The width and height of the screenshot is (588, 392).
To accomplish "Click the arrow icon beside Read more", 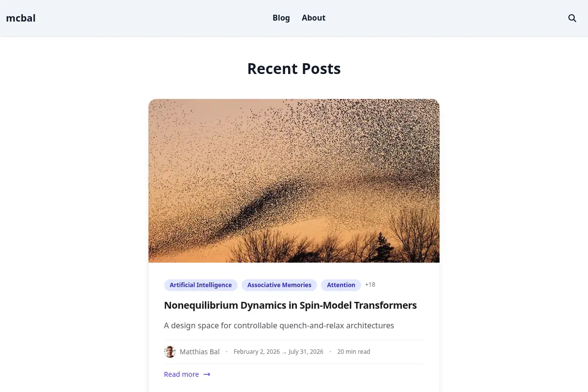I will click(207, 374).
